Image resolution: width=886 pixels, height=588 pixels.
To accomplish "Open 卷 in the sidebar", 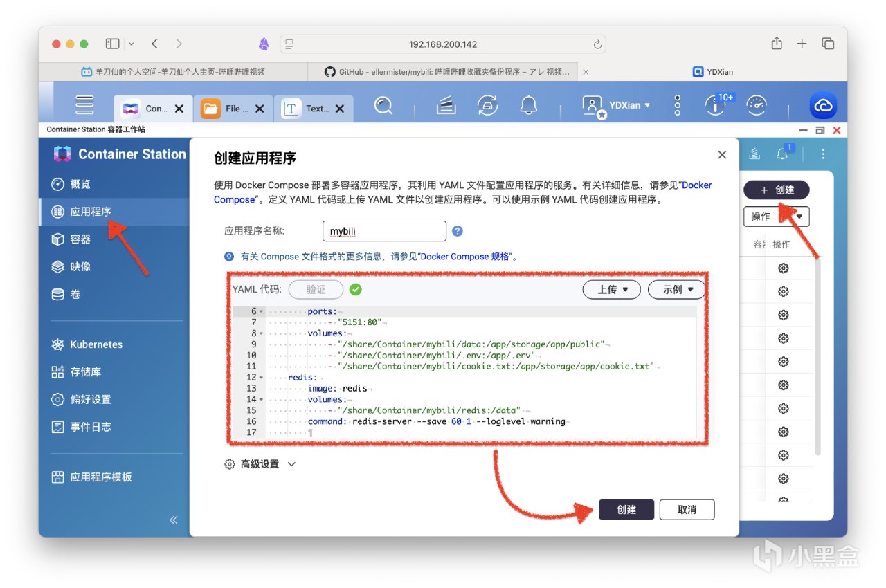I will coord(114,295).
